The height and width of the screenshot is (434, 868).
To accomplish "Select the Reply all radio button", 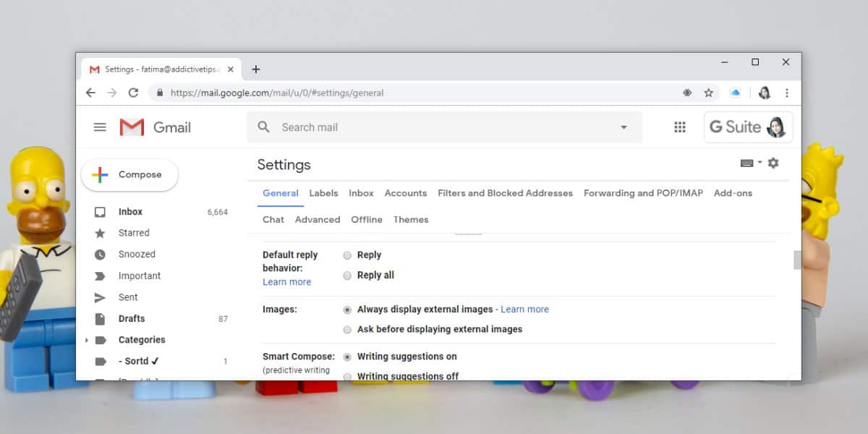I will click(347, 276).
